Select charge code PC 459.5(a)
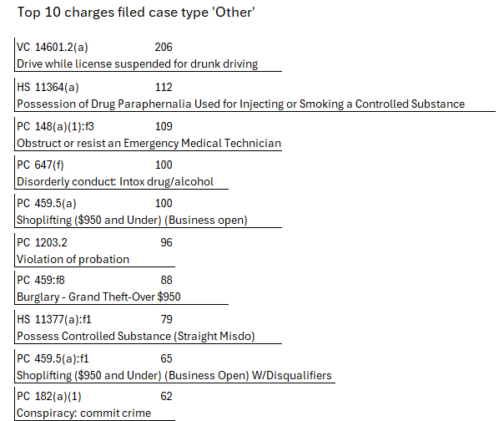The height and width of the screenshot is (421, 504). coord(47,204)
